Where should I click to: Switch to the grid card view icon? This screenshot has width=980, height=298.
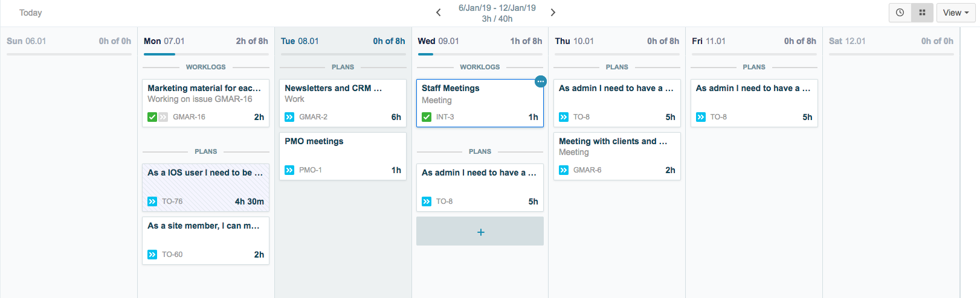tap(922, 13)
